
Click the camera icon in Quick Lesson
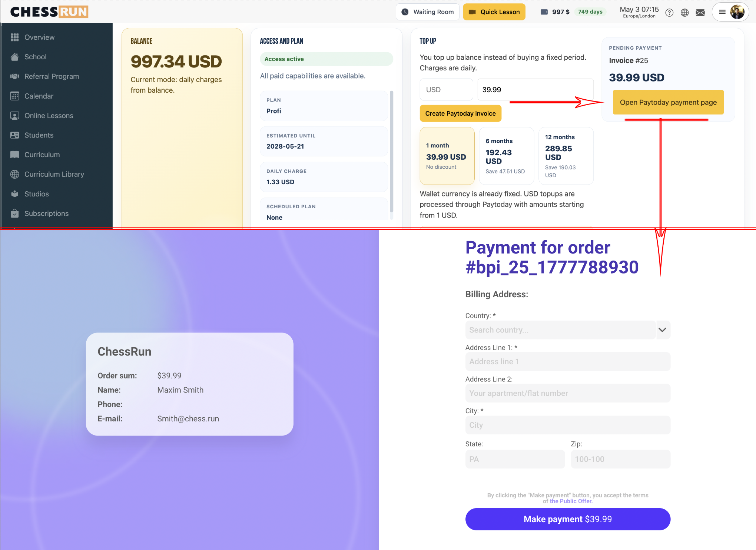[472, 12]
